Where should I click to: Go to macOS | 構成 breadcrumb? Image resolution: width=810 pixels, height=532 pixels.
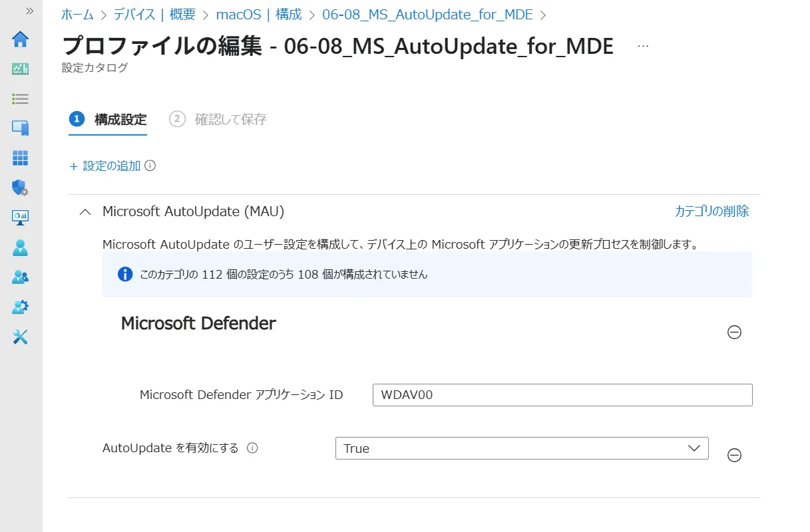260,14
